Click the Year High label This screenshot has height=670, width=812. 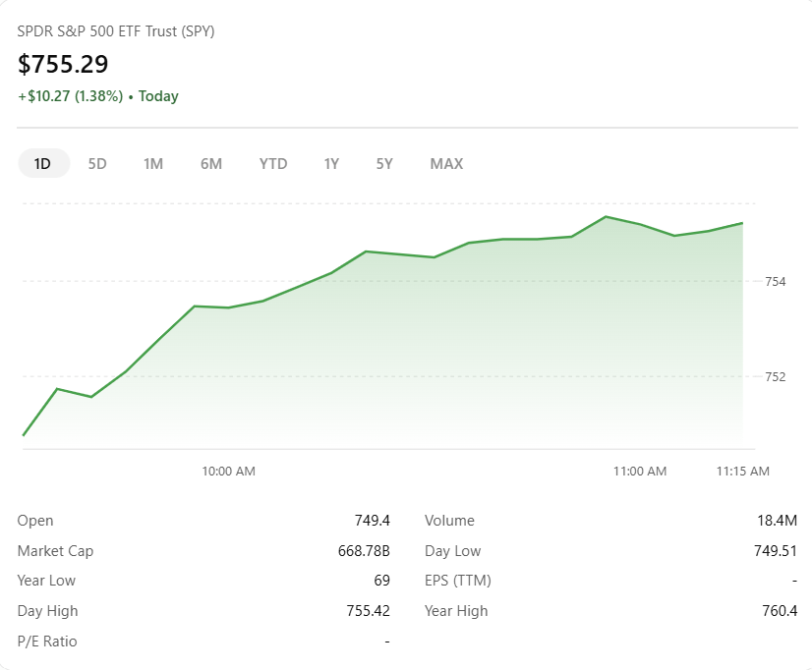tap(456, 611)
